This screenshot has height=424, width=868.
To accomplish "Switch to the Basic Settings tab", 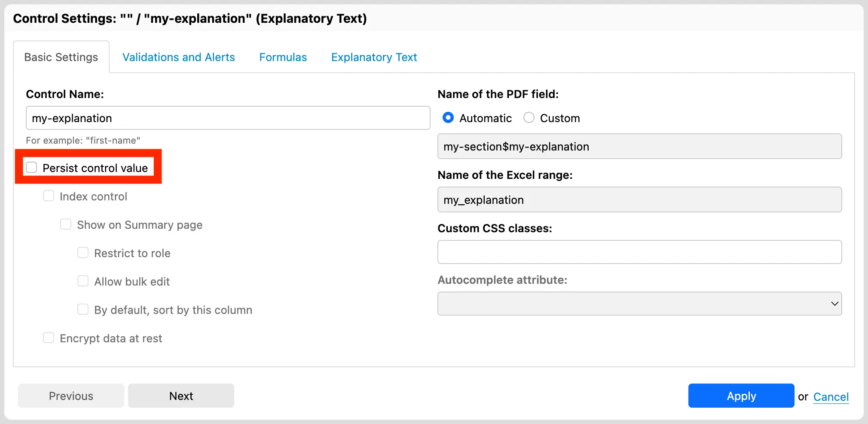I will (x=61, y=57).
